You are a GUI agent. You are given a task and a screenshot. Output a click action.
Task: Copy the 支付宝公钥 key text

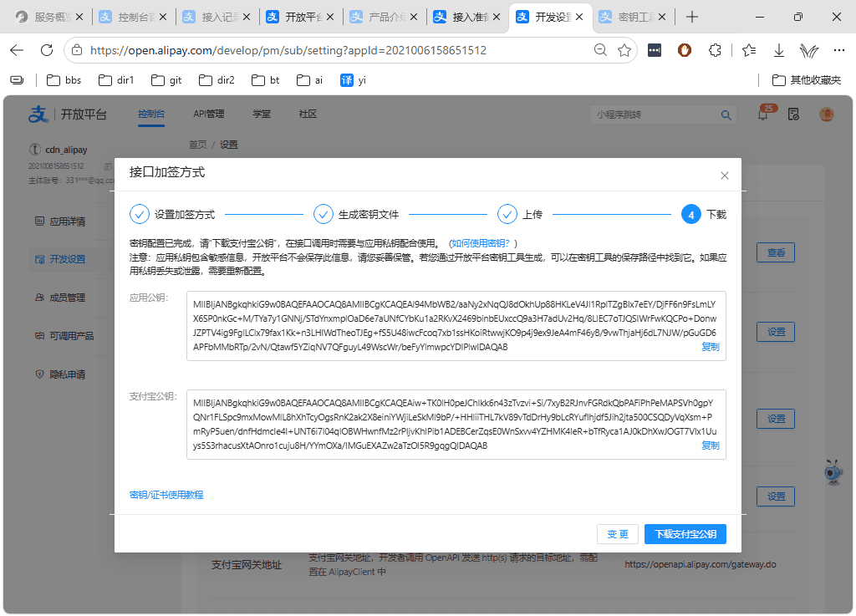(x=710, y=445)
